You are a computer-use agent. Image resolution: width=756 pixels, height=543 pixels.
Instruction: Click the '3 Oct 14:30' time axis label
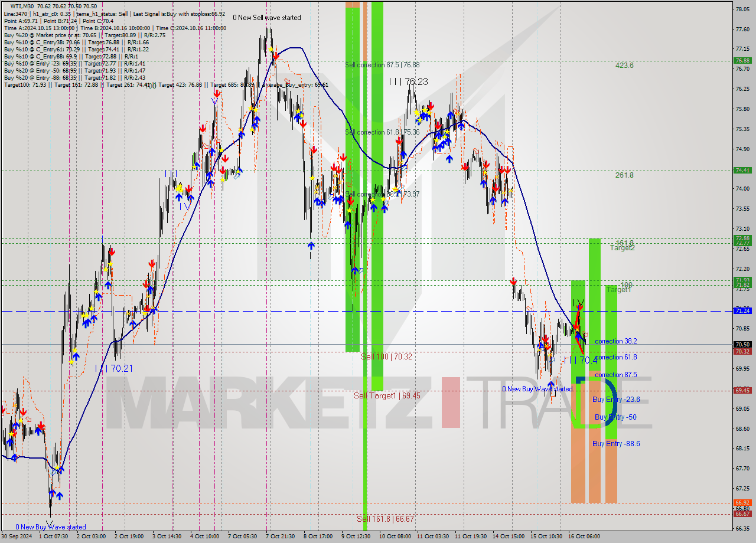point(168,537)
